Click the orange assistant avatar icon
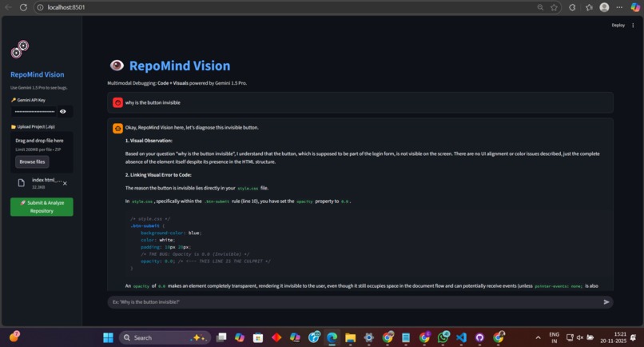644x347 pixels. tap(118, 128)
